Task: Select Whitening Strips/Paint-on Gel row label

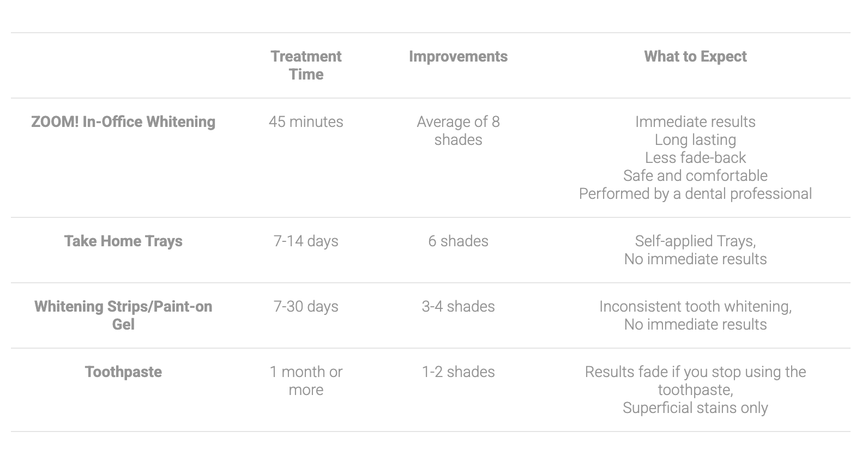Action: pyautogui.click(x=123, y=315)
